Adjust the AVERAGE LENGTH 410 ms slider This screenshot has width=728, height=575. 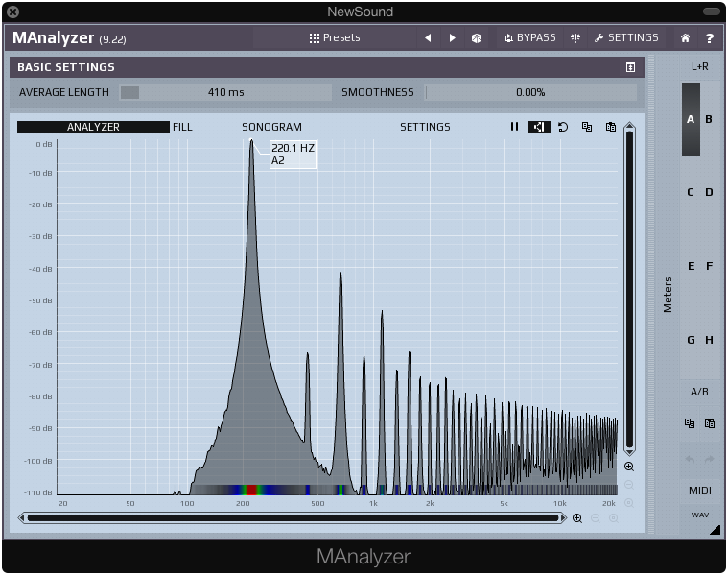point(225,92)
